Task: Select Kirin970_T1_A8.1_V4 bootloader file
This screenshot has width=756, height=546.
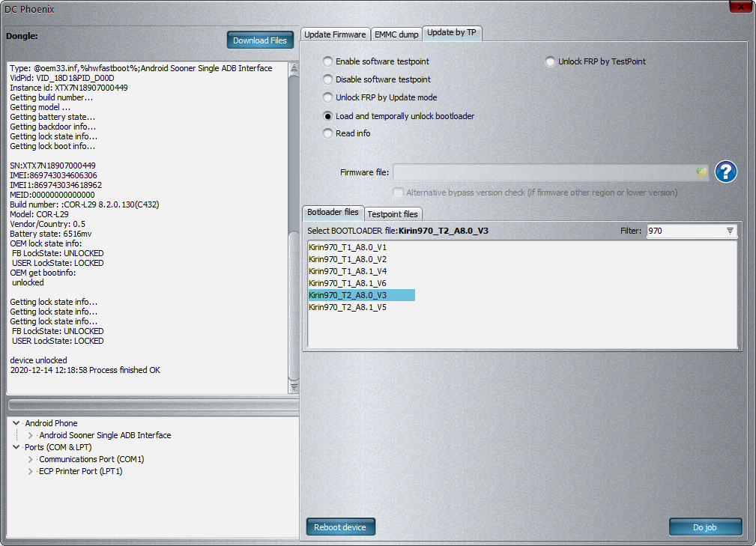Action: tap(347, 271)
